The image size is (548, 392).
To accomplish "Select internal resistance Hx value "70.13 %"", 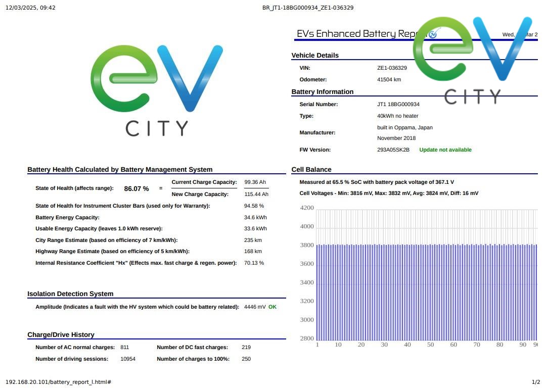I will [254, 263].
